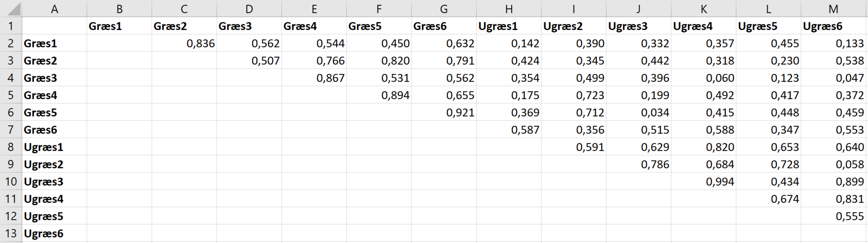Screen dimensions: 868x243
Task: Select the empty cell A1
Action: (x=54, y=26)
